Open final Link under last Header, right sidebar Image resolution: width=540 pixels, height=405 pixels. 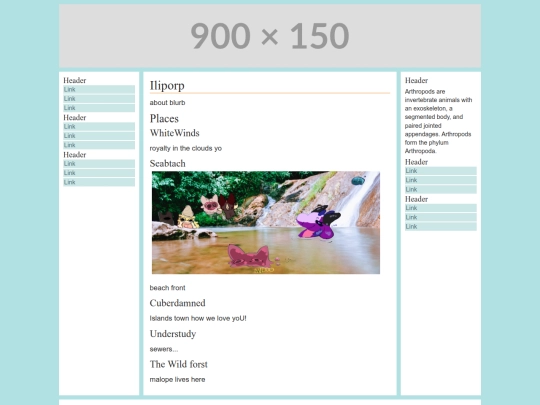441,227
